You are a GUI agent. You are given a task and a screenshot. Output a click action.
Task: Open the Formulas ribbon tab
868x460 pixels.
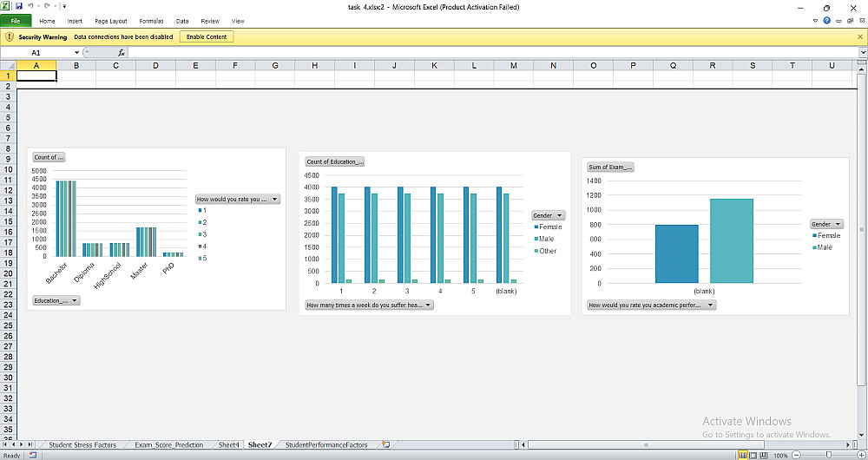(151, 21)
